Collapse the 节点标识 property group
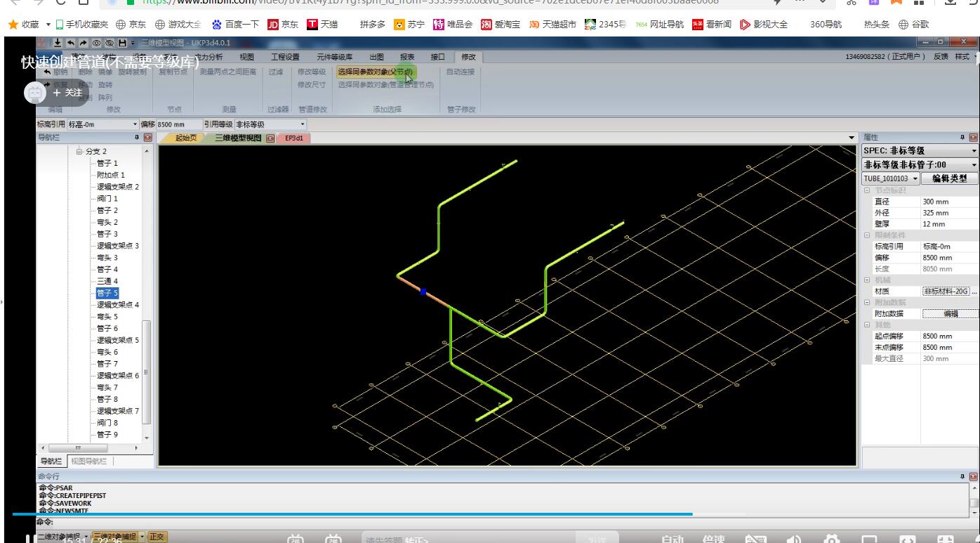 [867, 190]
